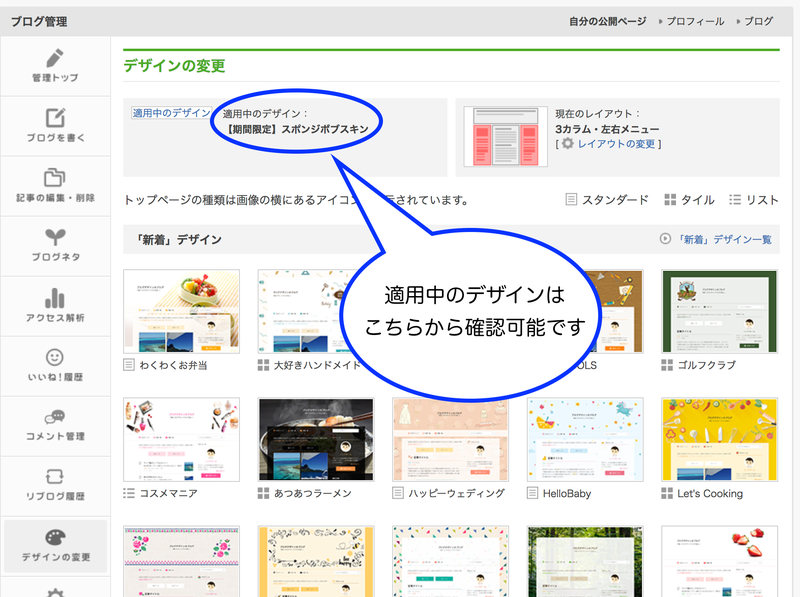
Task: Select わくわくお弁当 design thumbnail
Action: tap(181, 311)
